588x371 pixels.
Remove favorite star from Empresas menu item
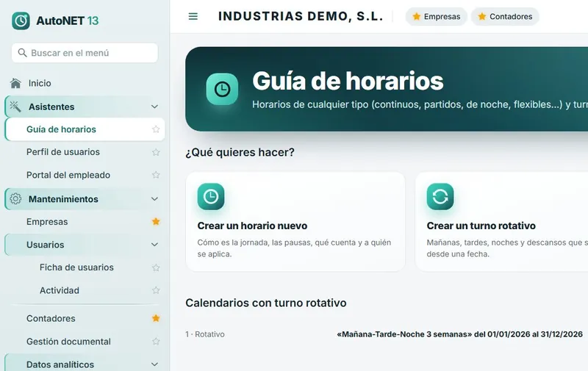tap(156, 221)
